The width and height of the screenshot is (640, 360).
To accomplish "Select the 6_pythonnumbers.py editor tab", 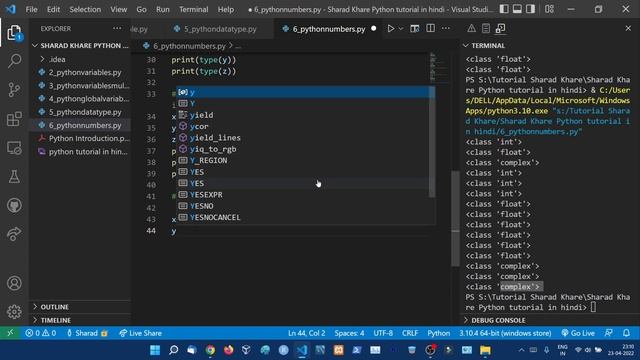I will point(329,29).
